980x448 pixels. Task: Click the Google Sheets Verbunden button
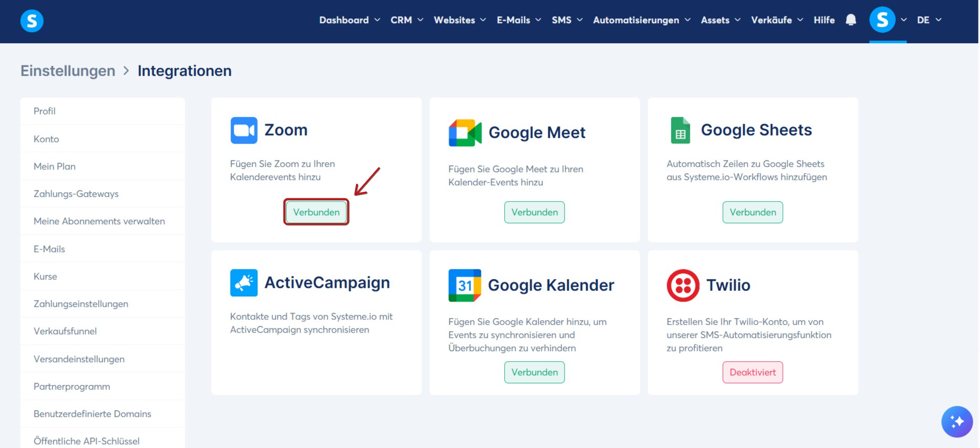click(x=753, y=212)
